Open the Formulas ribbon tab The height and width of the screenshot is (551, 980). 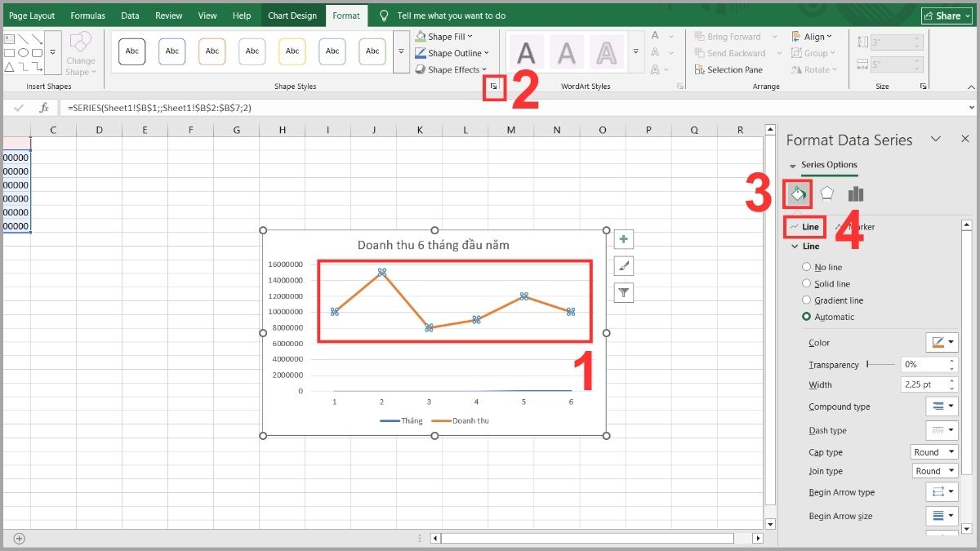[x=87, y=16]
